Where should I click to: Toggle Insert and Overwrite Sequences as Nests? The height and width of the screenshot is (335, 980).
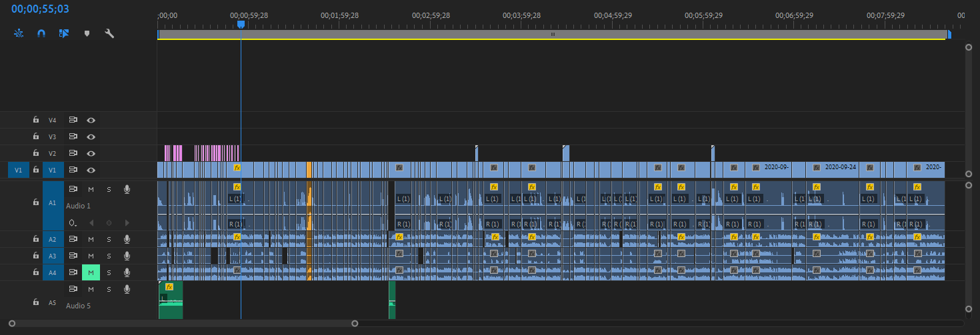(19, 33)
